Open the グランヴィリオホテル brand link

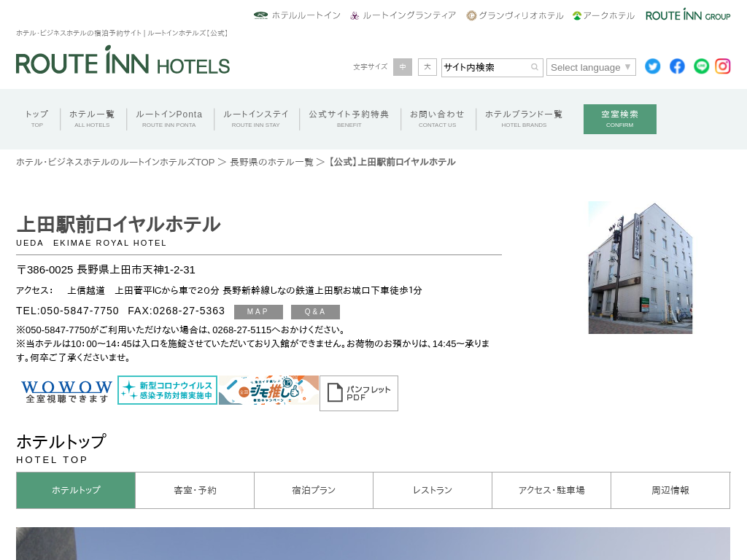click(x=515, y=15)
